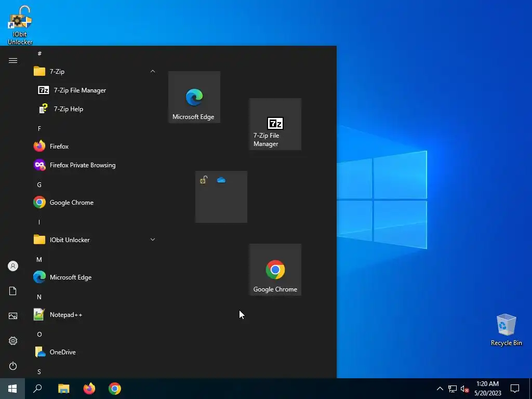Image resolution: width=532 pixels, height=399 pixels.
Task: Launch Firefox from taskbar
Action: (89, 389)
